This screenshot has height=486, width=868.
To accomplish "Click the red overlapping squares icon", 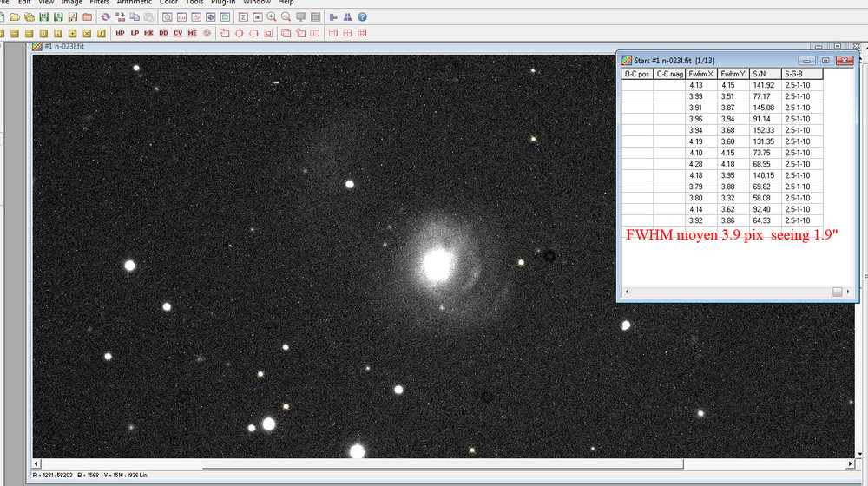I will click(286, 33).
